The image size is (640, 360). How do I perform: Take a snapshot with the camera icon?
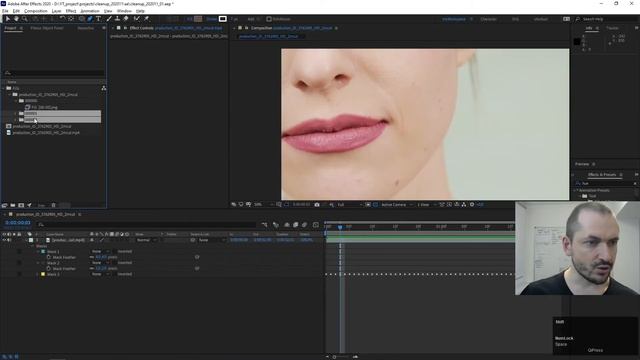click(x=317, y=204)
